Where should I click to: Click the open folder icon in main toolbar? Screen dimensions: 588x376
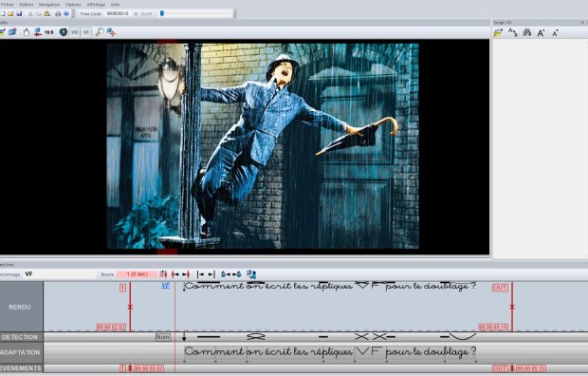[10, 13]
